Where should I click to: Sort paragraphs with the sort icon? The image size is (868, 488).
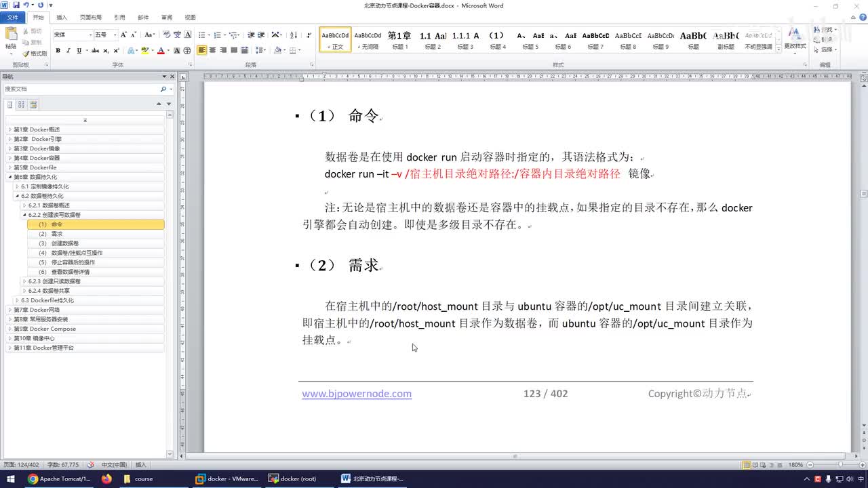[x=294, y=35]
